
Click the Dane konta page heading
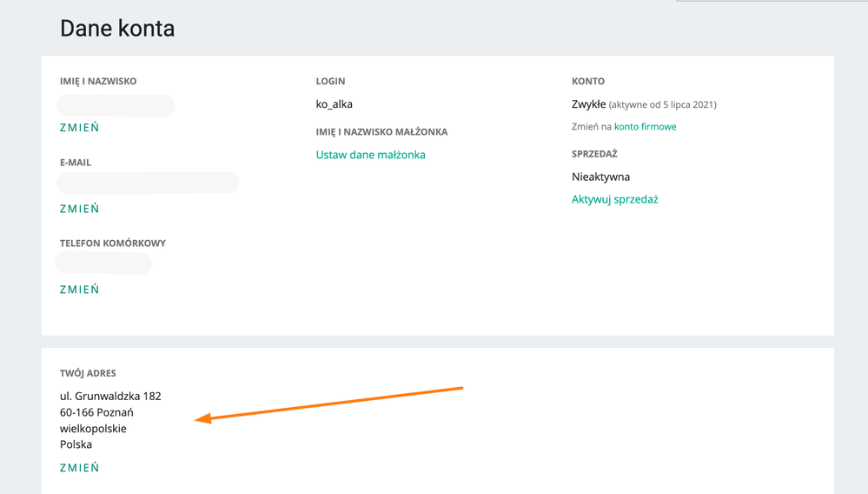tap(117, 28)
